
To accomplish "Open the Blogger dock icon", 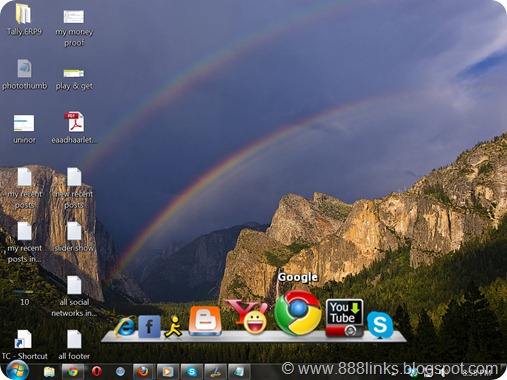I will pos(205,321).
